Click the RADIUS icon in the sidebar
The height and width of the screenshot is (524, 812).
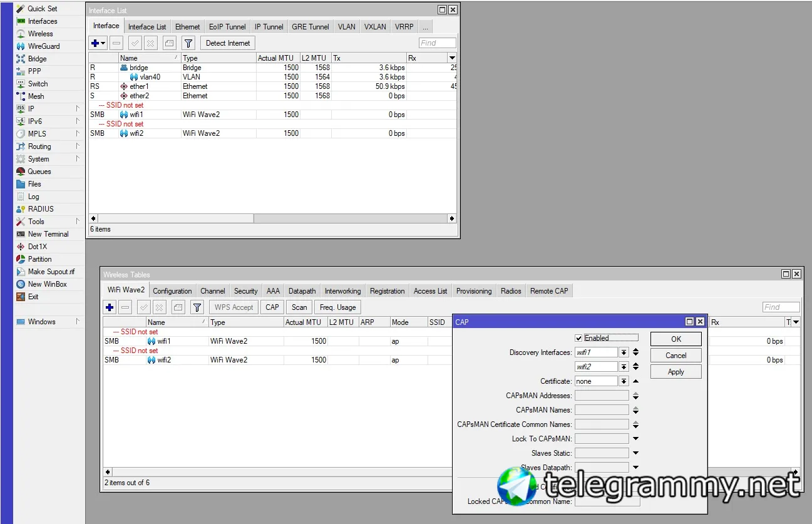point(21,209)
